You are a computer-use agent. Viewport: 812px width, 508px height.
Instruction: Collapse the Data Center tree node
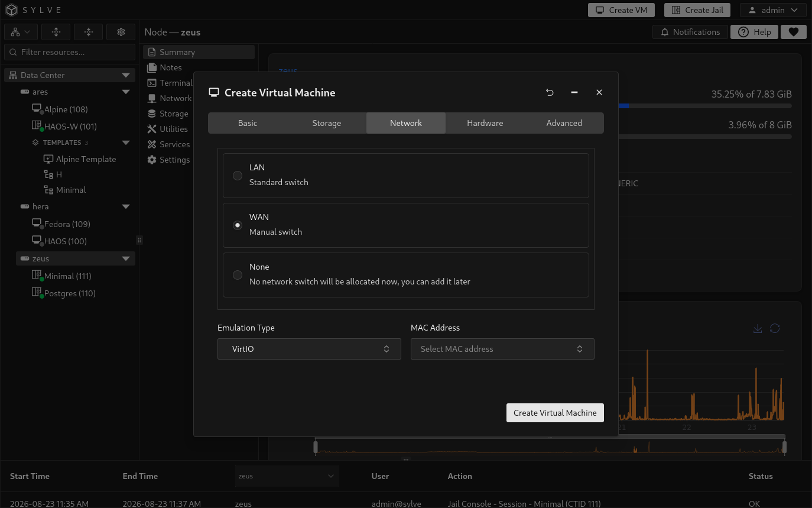(125, 75)
